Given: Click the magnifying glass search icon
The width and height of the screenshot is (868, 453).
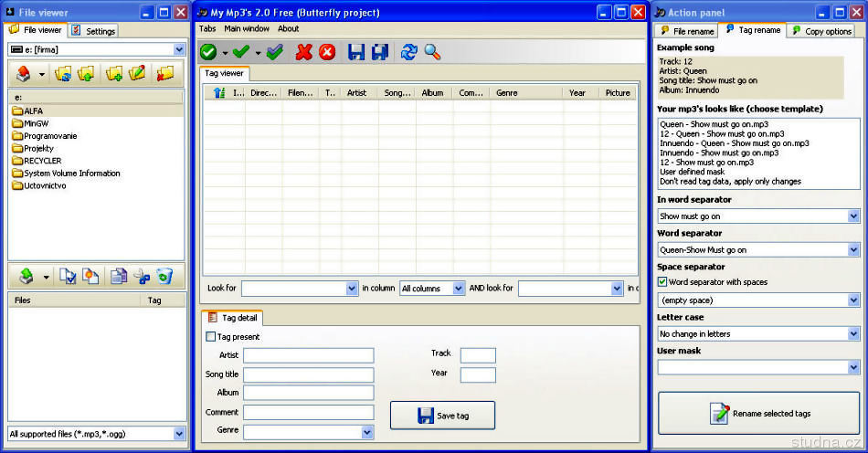Looking at the screenshot, I should (432, 52).
